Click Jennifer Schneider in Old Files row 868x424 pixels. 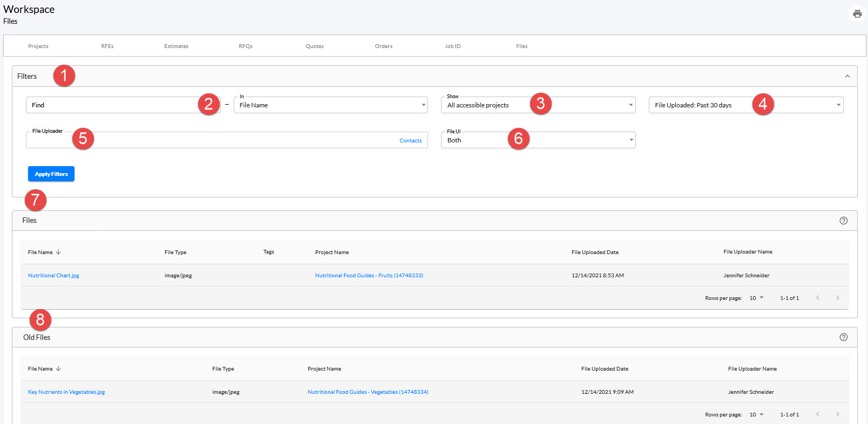coord(751,392)
